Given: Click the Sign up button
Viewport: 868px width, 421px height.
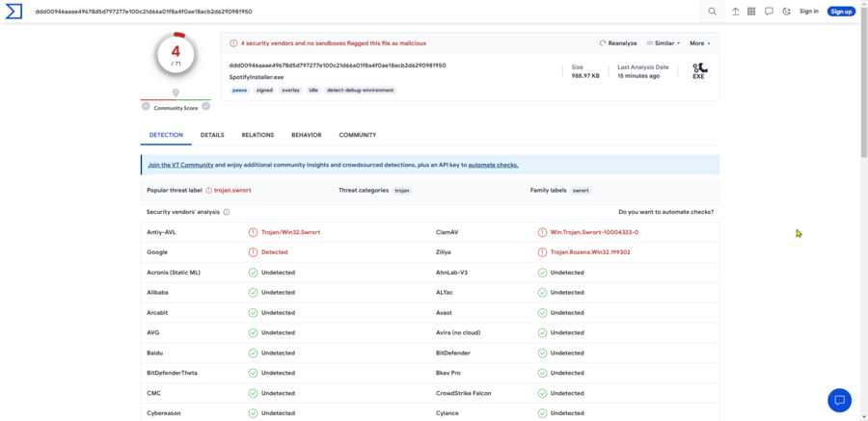Looking at the screenshot, I should coord(841,11).
